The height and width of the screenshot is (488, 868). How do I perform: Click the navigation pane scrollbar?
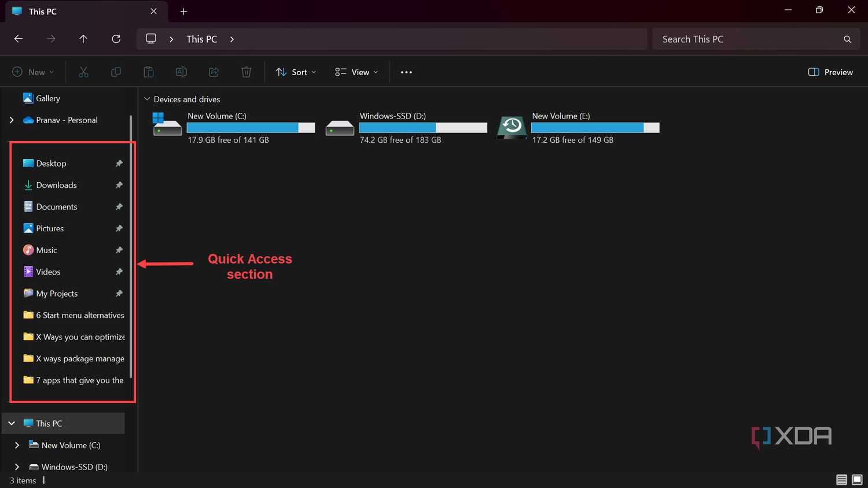(x=131, y=247)
